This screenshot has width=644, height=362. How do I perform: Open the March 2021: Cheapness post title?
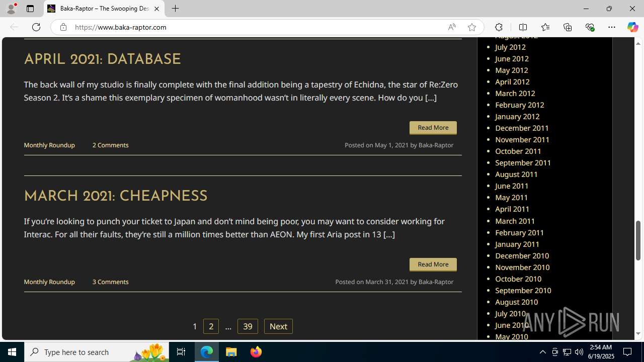[x=115, y=197]
